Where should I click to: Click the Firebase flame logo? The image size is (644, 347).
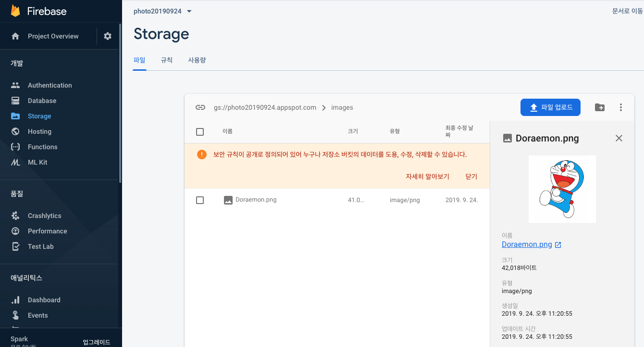(x=15, y=11)
